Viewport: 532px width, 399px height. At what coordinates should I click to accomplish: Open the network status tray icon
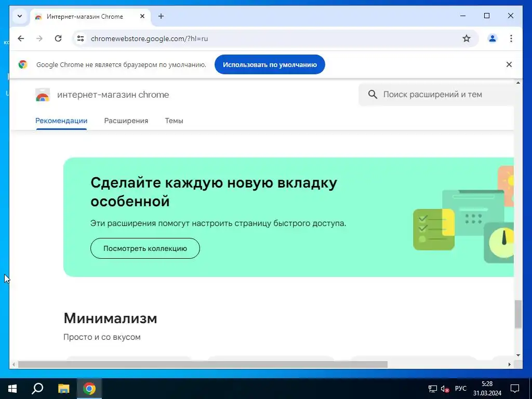point(433,389)
